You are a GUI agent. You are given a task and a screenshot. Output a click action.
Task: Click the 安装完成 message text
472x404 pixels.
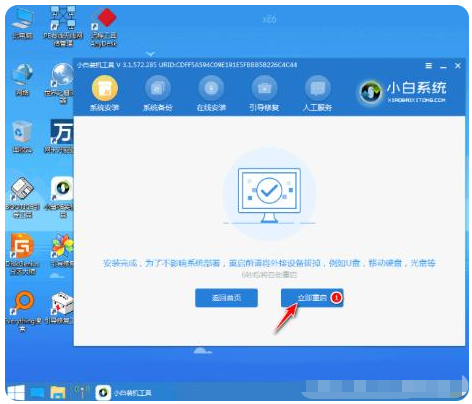pos(269,263)
